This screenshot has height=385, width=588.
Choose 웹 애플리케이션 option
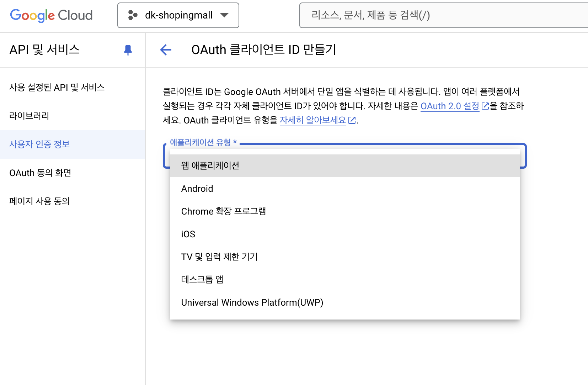pyautogui.click(x=345, y=166)
